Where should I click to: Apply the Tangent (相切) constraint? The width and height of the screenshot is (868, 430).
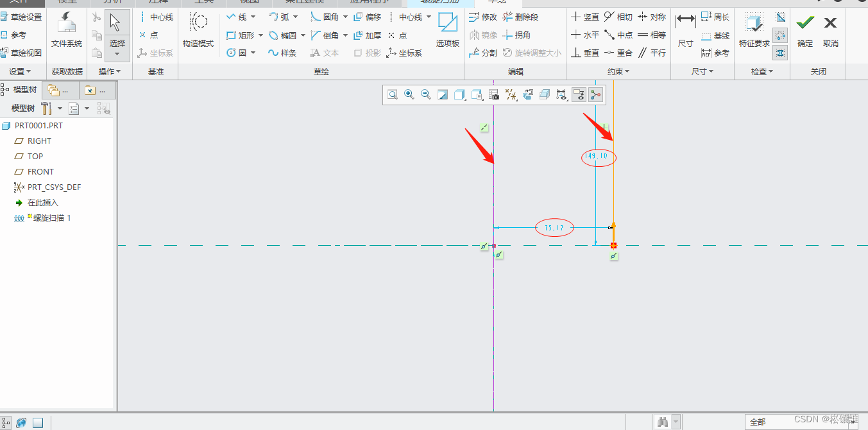tap(618, 17)
